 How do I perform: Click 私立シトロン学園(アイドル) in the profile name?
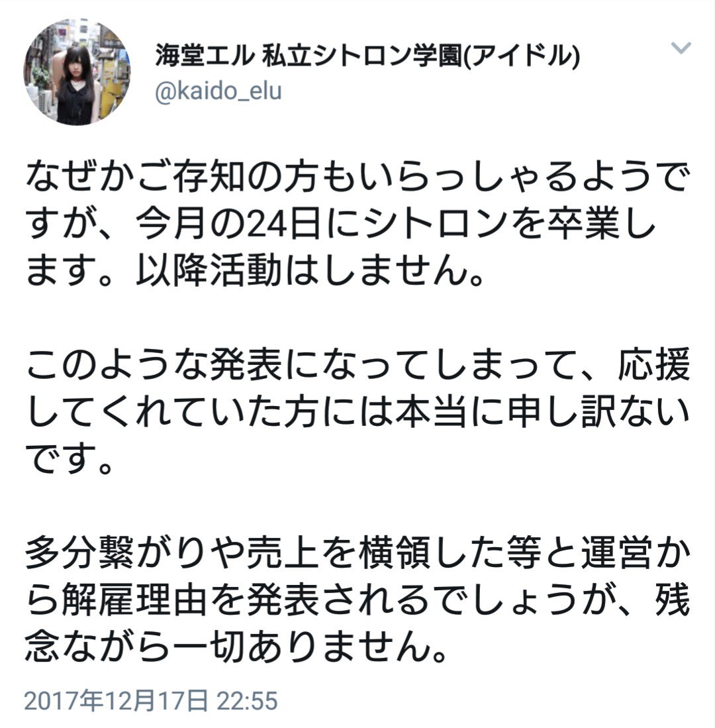click(421, 57)
